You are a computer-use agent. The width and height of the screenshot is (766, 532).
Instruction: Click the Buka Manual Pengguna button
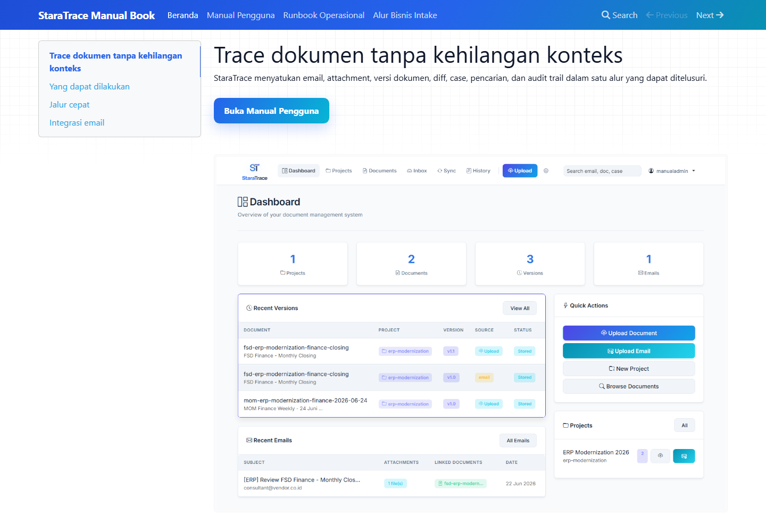pyautogui.click(x=271, y=111)
